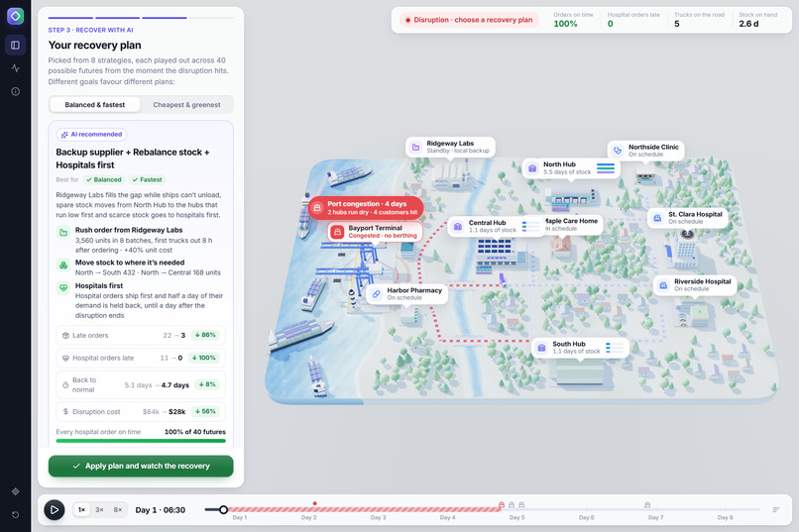Set playback speed to 1×

[81, 509]
